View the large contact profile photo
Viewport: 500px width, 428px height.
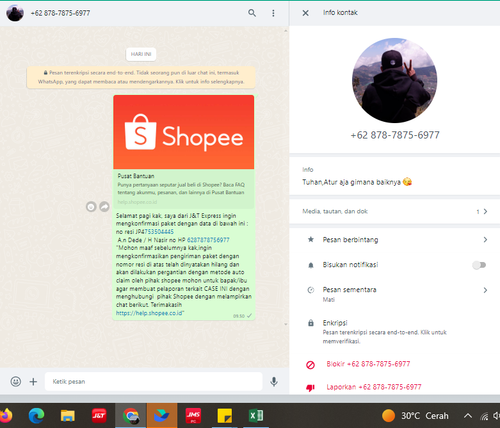click(395, 80)
